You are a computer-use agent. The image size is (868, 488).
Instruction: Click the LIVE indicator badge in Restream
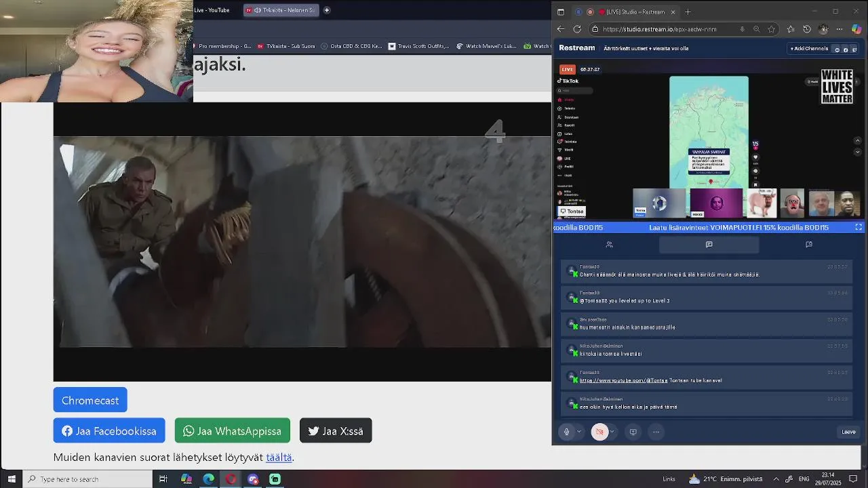coord(568,69)
